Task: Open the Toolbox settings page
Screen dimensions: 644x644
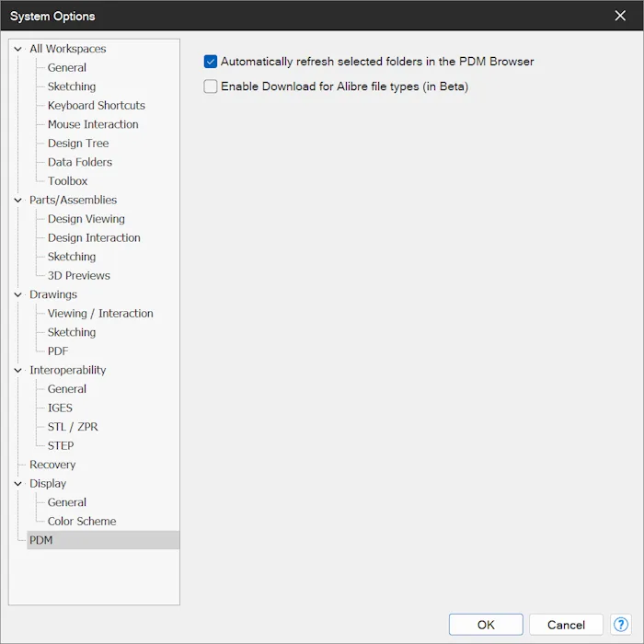Action: [67, 180]
